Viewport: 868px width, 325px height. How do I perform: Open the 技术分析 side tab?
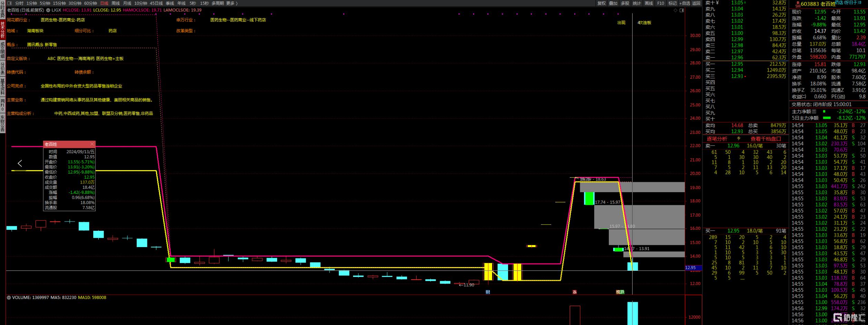(2, 30)
